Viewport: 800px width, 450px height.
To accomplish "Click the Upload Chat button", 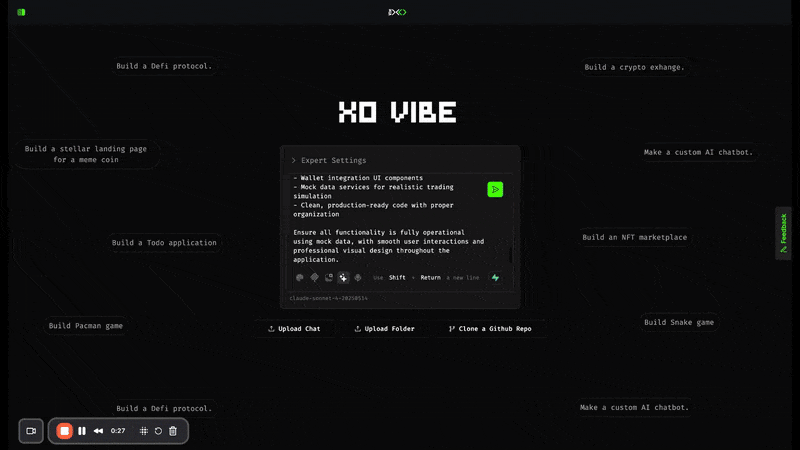I will point(294,328).
